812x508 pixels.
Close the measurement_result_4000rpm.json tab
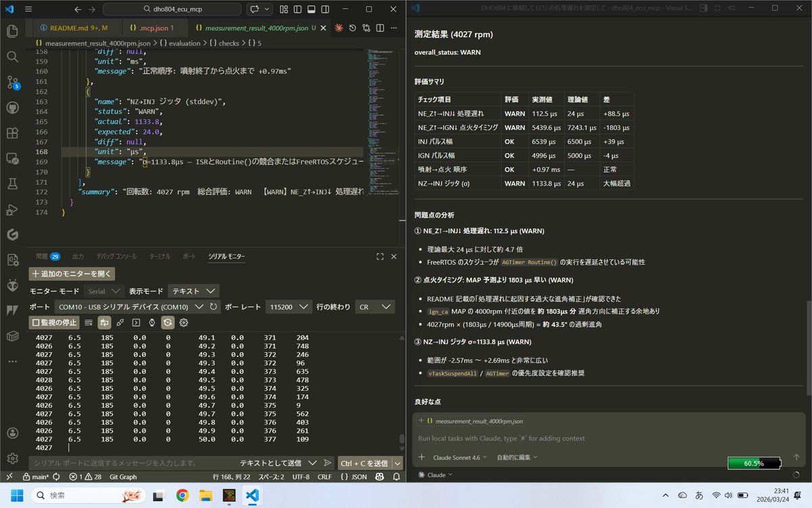tap(323, 28)
